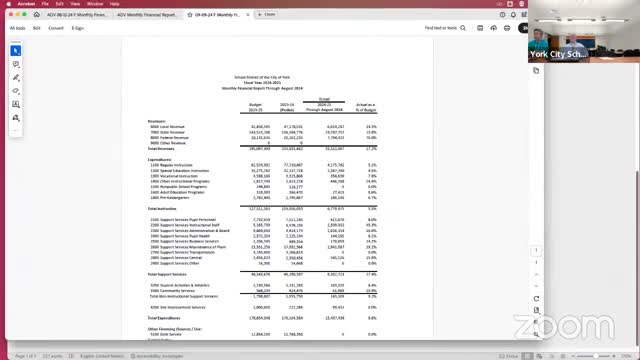Open the Acrobat application menu

[x=26, y=4]
